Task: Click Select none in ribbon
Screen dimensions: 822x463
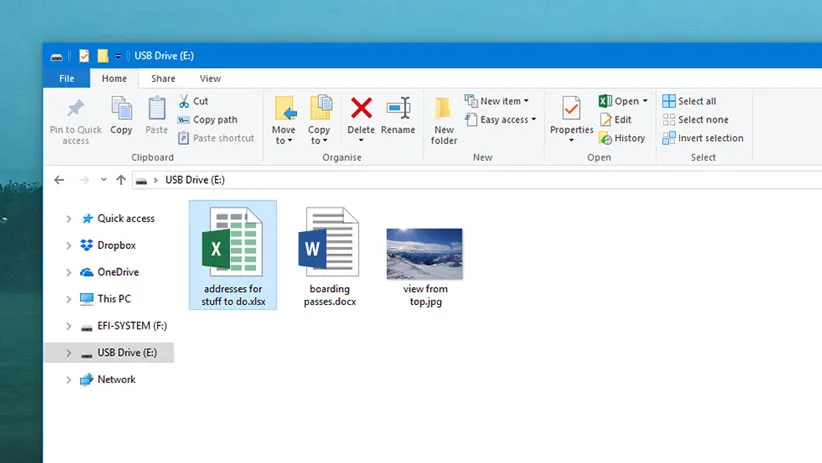Action: coord(695,120)
